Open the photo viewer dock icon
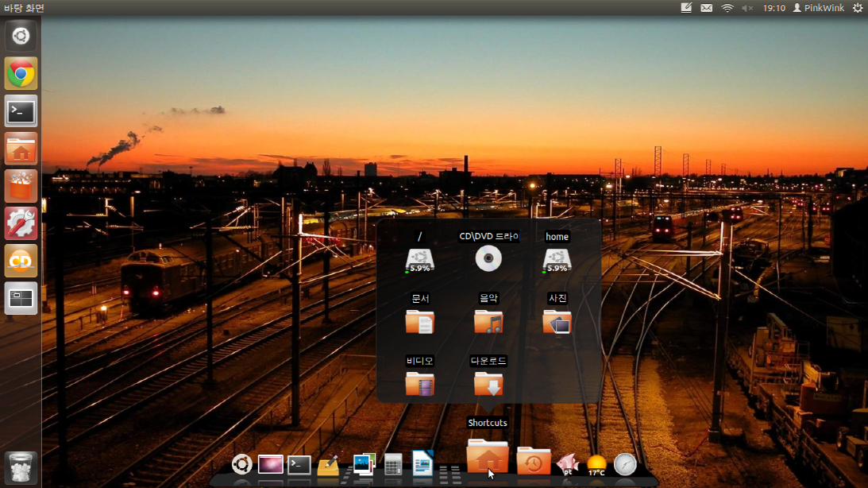868x488 pixels. click(x=364, y=463)
